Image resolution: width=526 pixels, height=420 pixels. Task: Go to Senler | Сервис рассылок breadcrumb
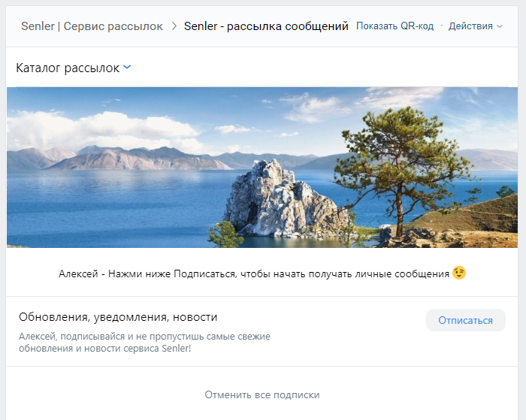click(x=92, y=26)
